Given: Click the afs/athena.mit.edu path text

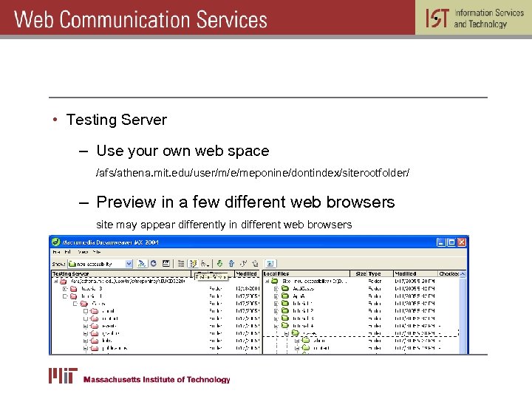Looking at the screenshot, I should click(253, 173).
